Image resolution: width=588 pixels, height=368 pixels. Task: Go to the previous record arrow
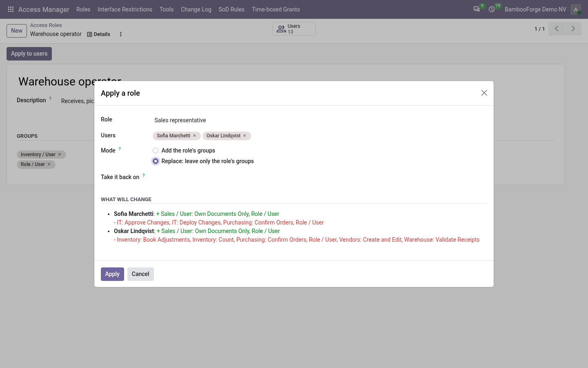(x=557, y=29)
